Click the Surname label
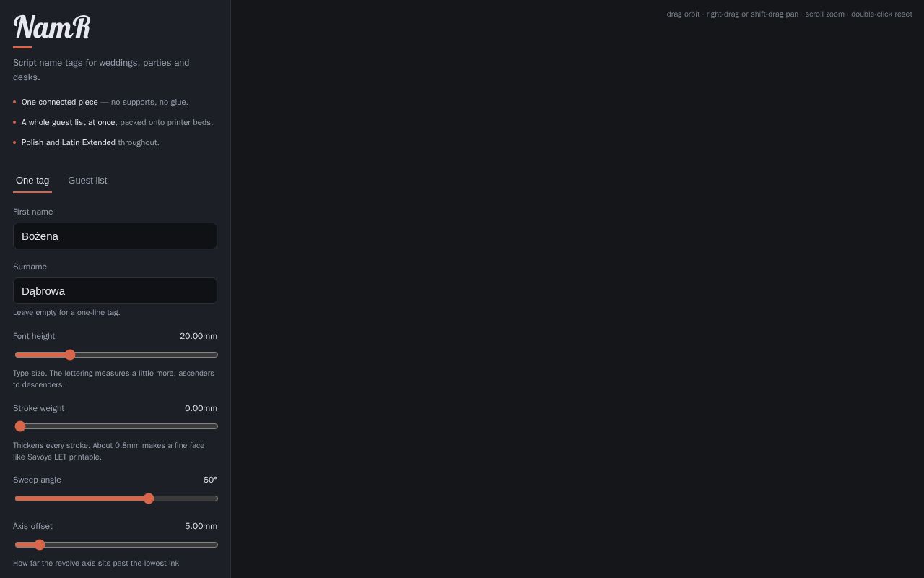 (30, 267)
